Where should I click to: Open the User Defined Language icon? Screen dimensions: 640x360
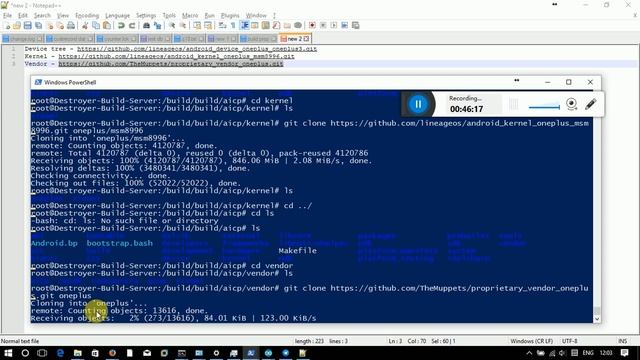pyautogui.click(x=255, y=25)
